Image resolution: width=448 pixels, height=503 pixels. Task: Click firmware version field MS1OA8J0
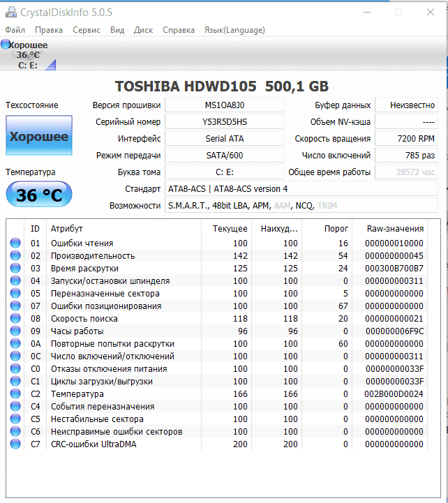click(225, 105)
